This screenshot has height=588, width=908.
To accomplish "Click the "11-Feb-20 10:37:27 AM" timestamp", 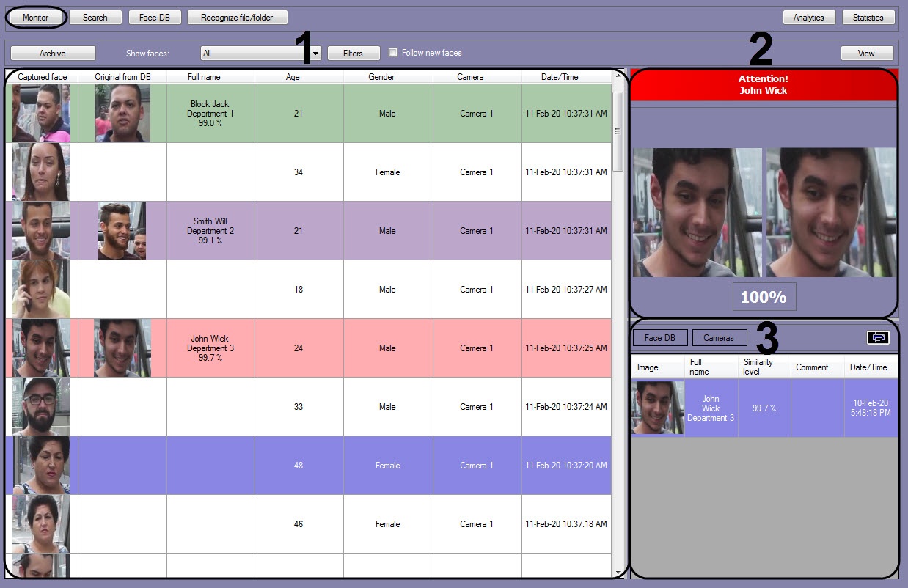I will tap(566, 290).
